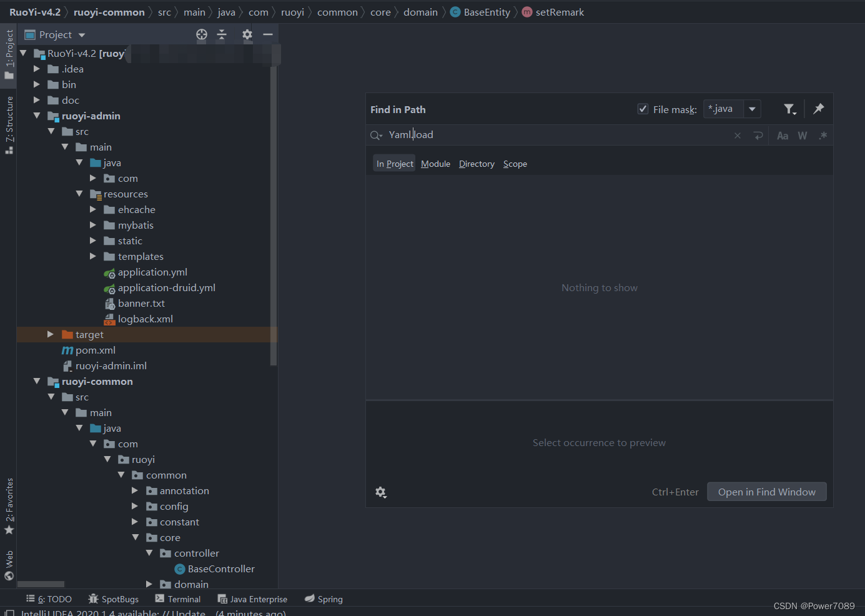
Task: Collapse the controller package
Action: pos(149,554)
